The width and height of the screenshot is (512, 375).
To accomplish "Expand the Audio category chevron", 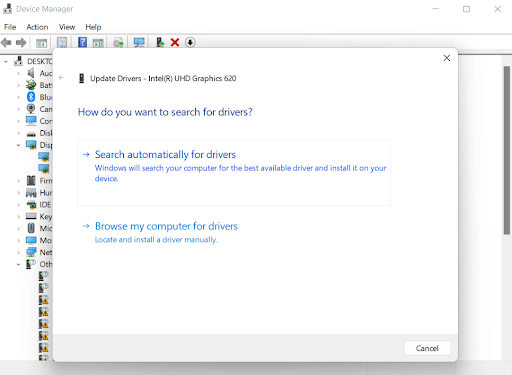I will tap(19, 73).
